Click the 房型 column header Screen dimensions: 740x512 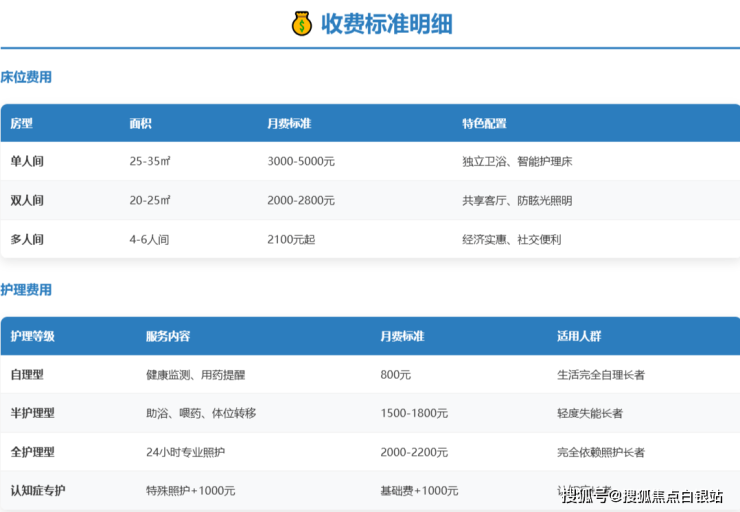point(22,124)
